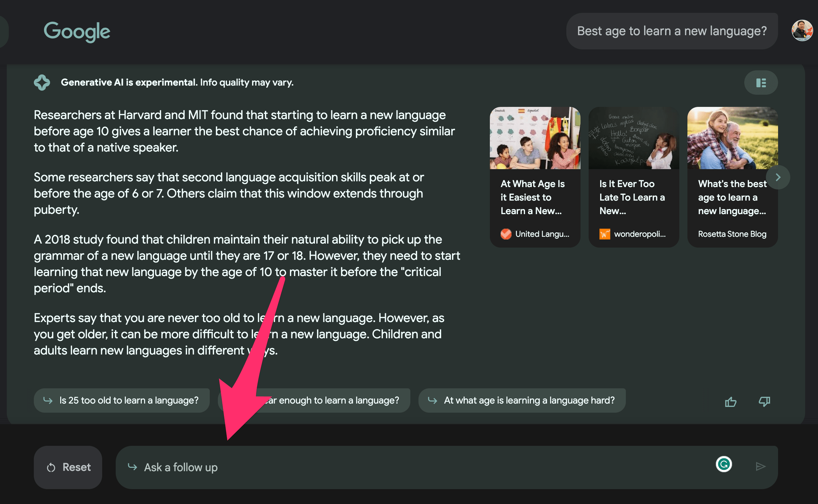The image size is (818, 504).
Task: Click paragraph starting 'Researchers at Harvard and MIT'
Action: coord(244,131)
